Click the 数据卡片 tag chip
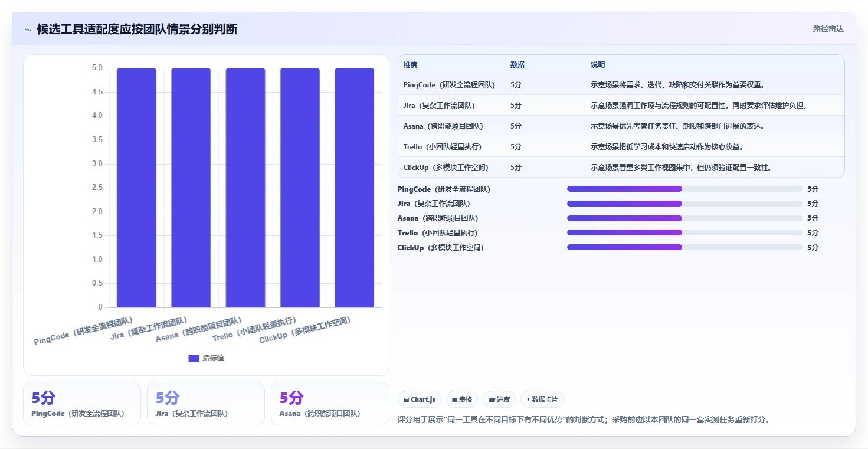The width and height of the screenshot is (868, 449). pos(542,399)
